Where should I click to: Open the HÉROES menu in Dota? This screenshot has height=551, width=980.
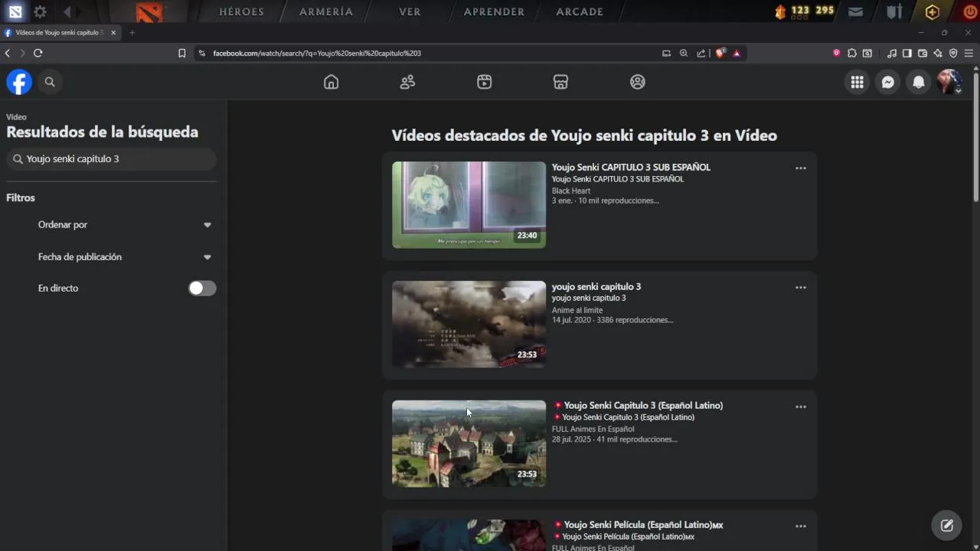(241, 11)
